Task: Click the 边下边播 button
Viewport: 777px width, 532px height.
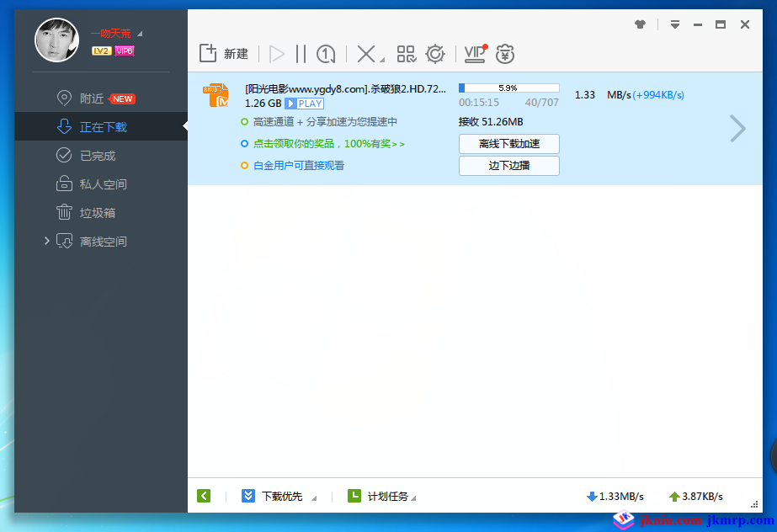Action: coord(508,166)
